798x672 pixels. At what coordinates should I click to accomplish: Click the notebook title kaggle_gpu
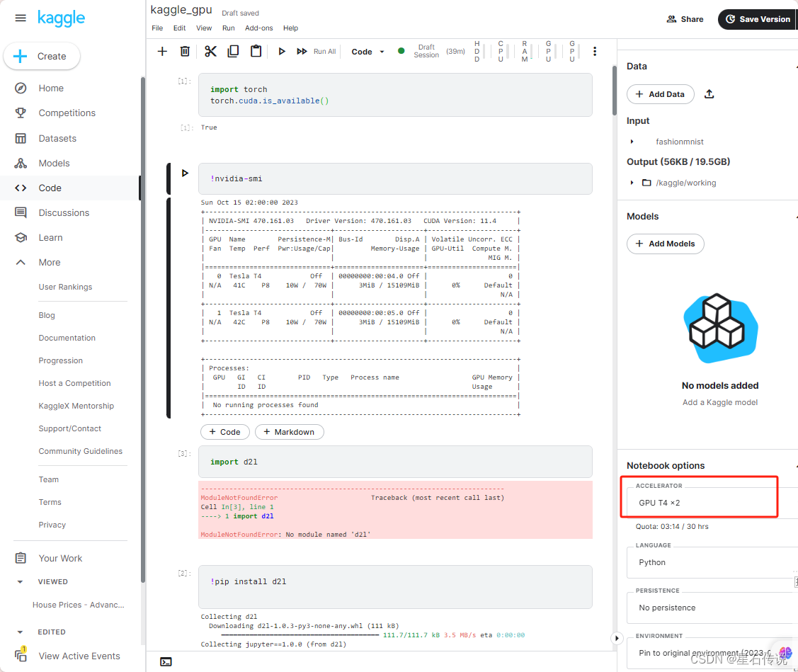(181, 10)
